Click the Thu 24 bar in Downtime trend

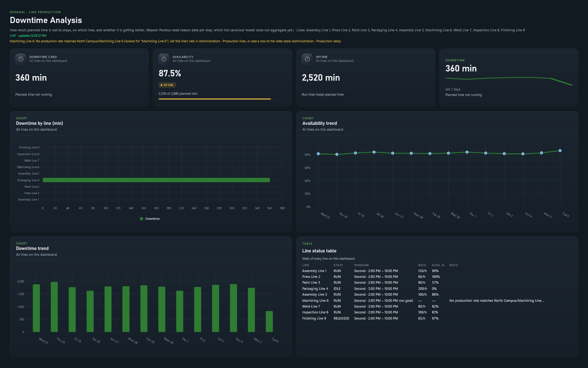54,307
